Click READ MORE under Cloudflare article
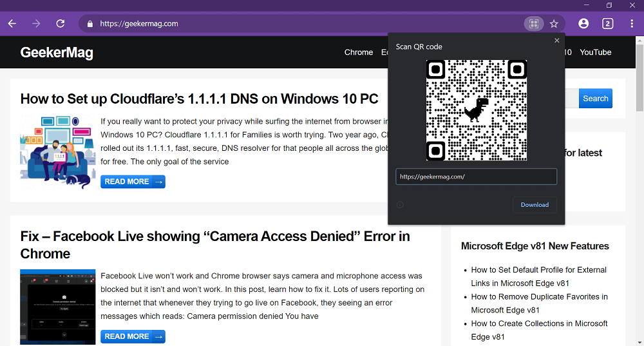Image resolution: width=644 pixels, height=346 pixels. 133,182
